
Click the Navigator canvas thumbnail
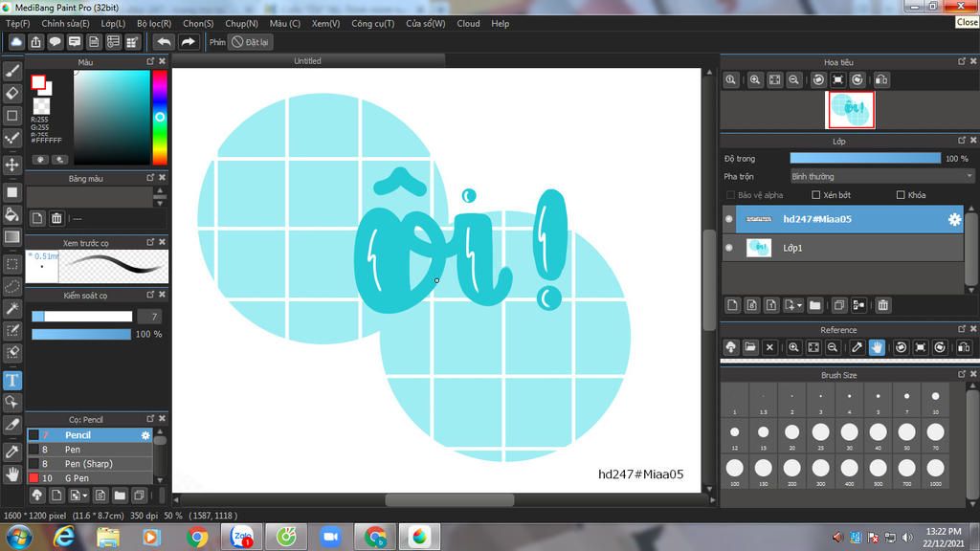(x=850, y=109)
